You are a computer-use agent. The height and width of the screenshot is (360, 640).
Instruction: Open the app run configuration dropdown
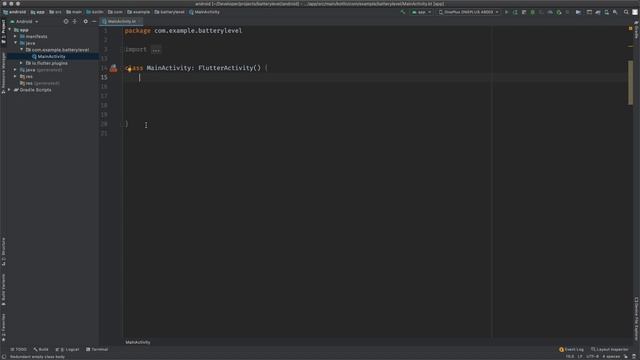pyautogui.click(x=422, y=12)
